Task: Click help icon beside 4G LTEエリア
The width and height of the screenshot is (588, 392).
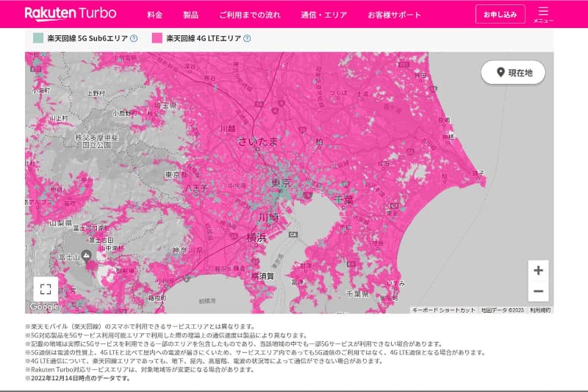Action: tap(247, 38)
